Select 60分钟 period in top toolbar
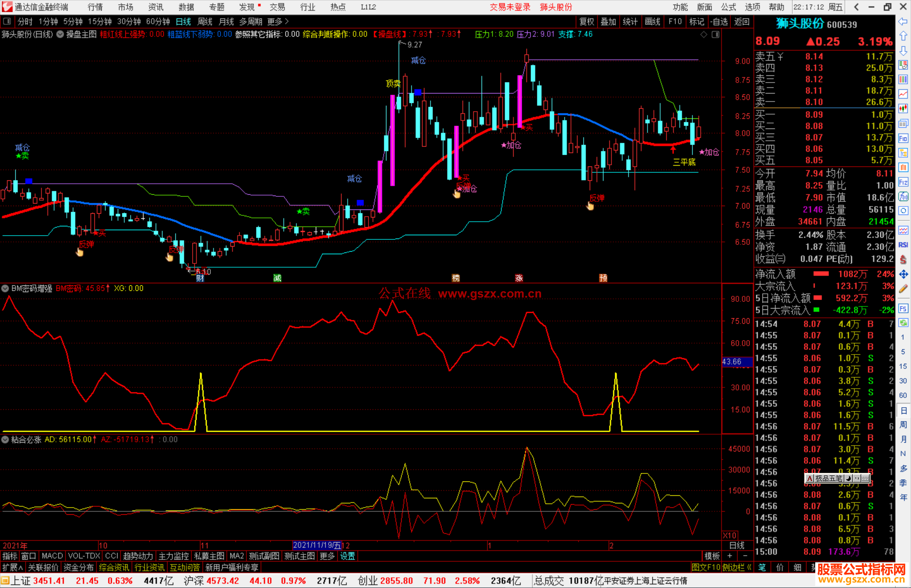 click(158, 21)
